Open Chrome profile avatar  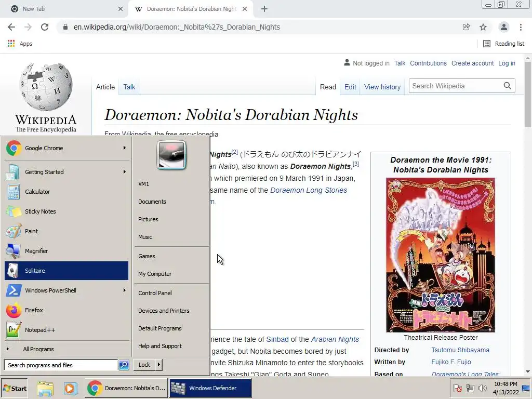pyautogui.click(x=504, y=27)
